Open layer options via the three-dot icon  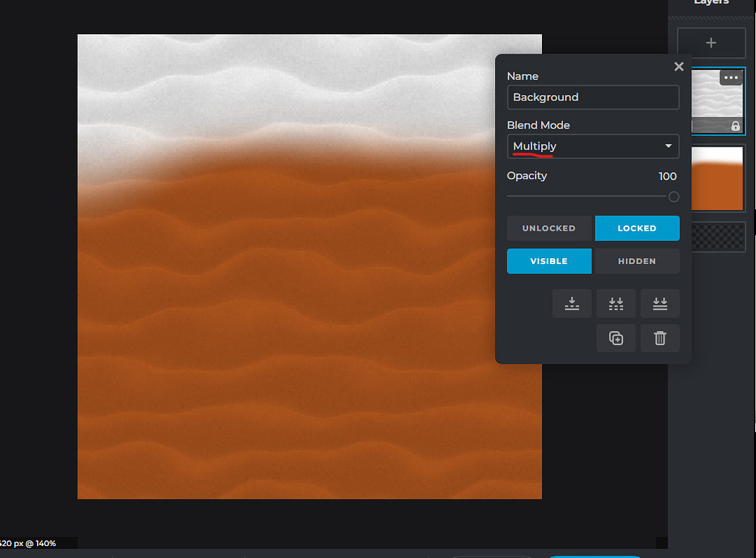(x=731, y=77)
